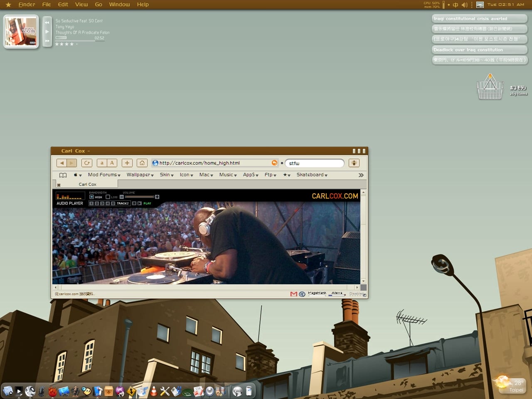532x399 pixels.
Task: Click the album art thumbnail widget
Action: tap(21, 32)
